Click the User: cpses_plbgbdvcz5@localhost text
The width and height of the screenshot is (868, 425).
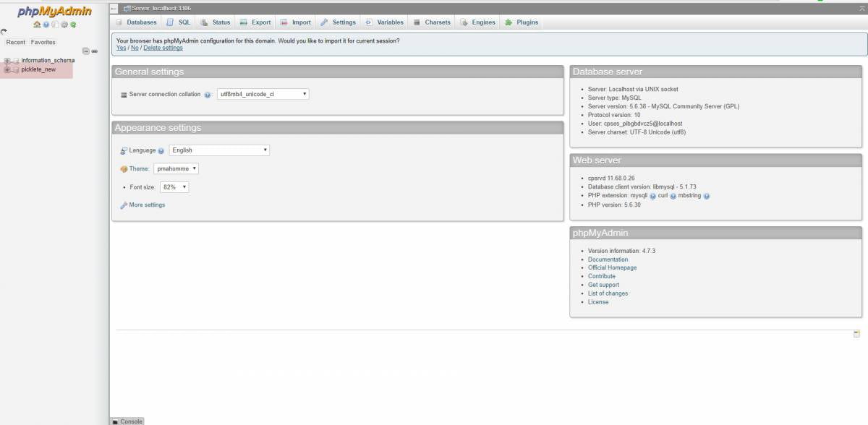tap(635, 124)
